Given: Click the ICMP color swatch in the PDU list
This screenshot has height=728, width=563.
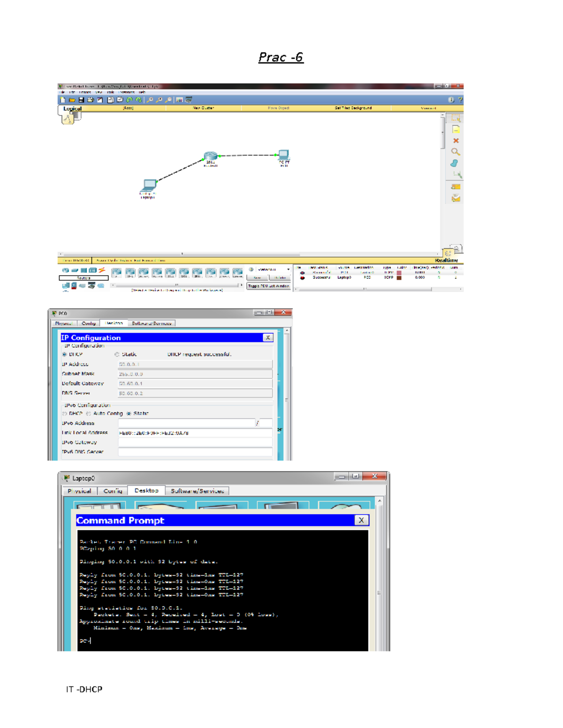Looking at the screenshot, I should pos(400,278).
